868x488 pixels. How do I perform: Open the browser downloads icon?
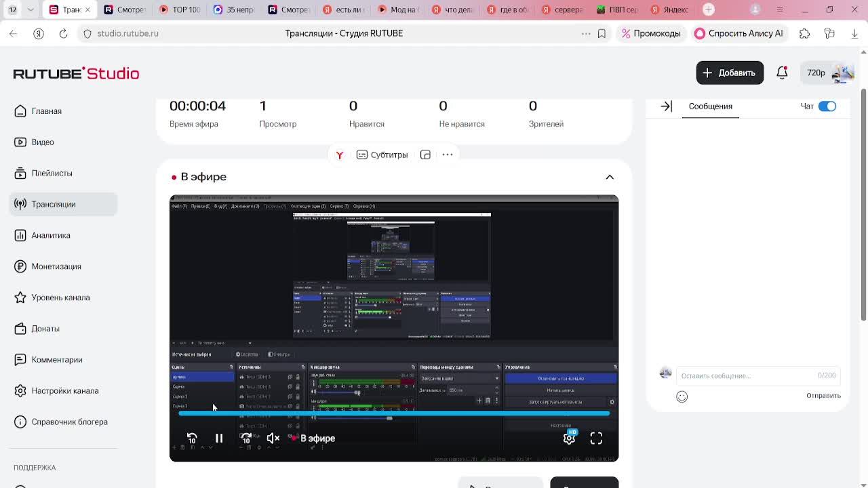[x=854, y=33]
